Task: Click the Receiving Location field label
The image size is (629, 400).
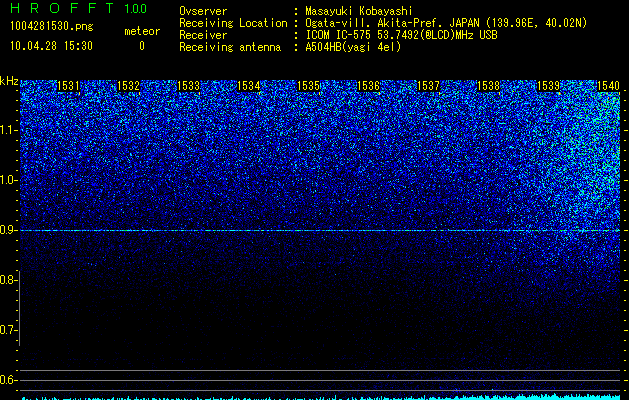Action: point(233,23)
